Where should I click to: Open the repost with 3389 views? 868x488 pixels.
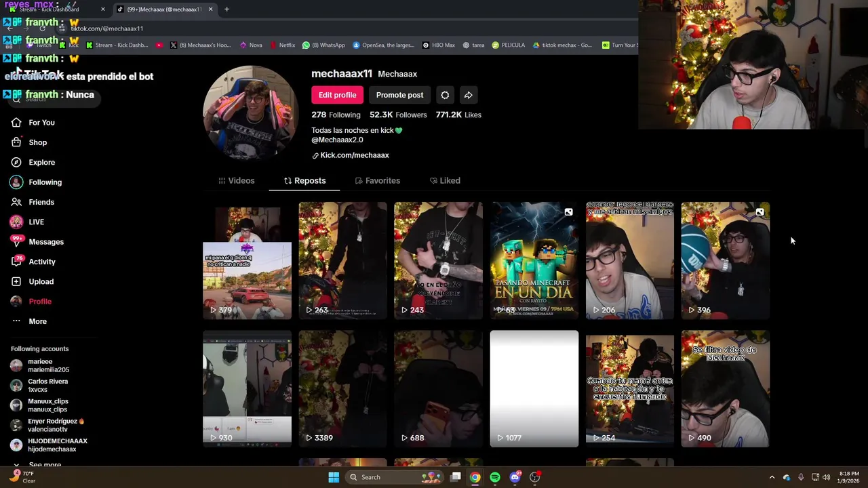coord(342,388)
